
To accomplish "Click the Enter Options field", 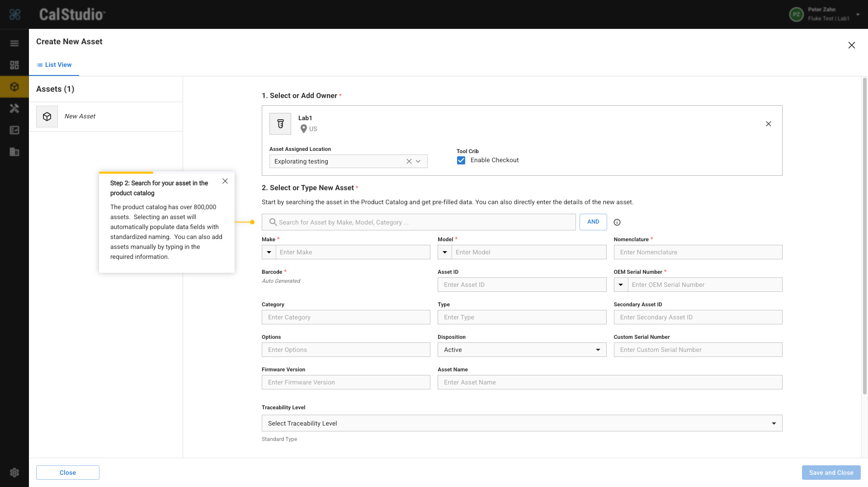I will (x=346, y=350).
